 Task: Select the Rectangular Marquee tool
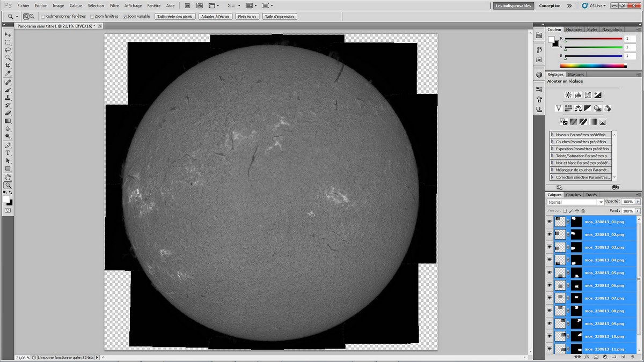pyautogui.click(x=8, y=42)
